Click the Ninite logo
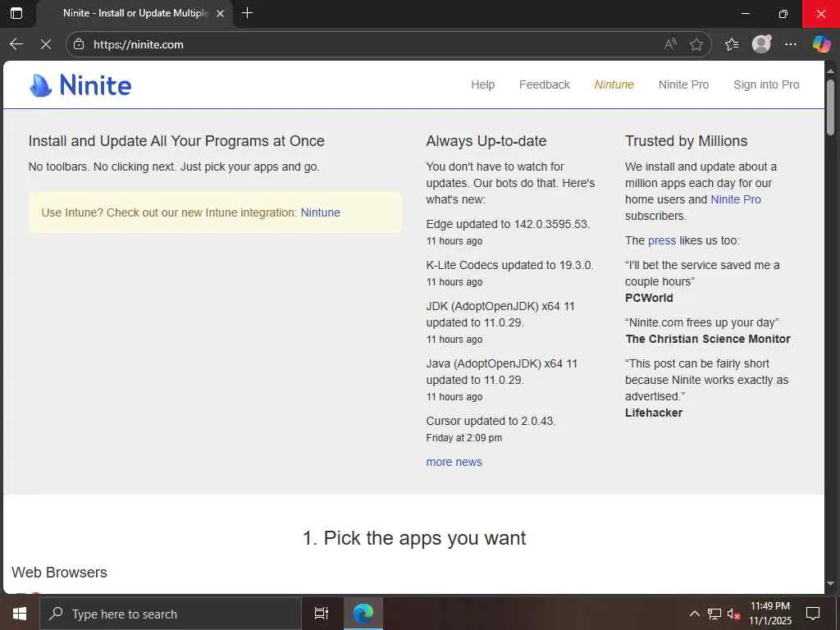The width and height of the screenshot is (840, 630). point(80,85)
